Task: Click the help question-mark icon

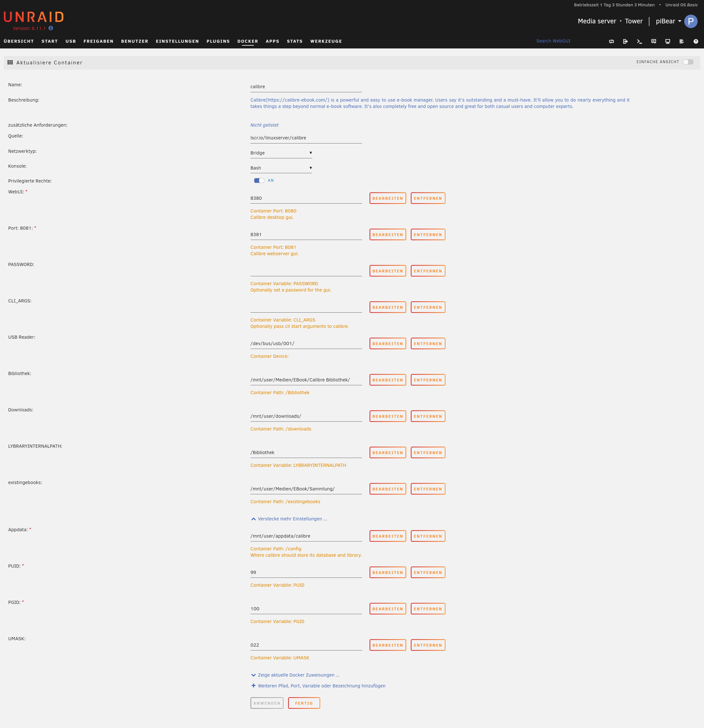Action: pos(696,41)
